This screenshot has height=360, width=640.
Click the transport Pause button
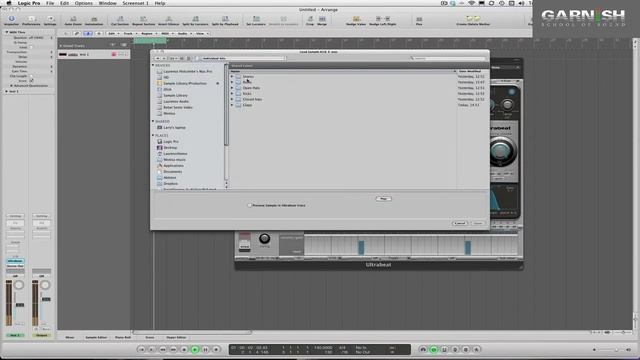(205, 349)
